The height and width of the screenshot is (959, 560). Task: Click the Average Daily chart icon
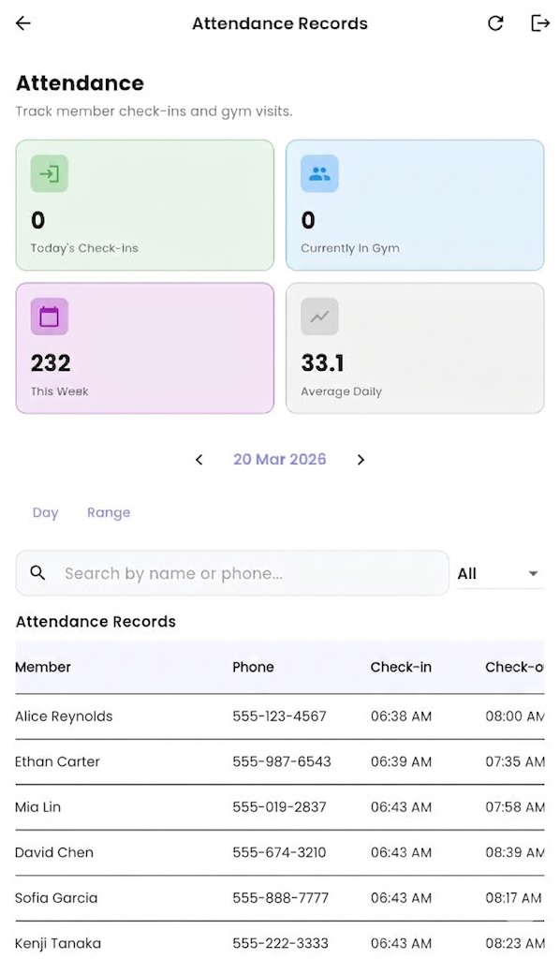coord(318,316)
